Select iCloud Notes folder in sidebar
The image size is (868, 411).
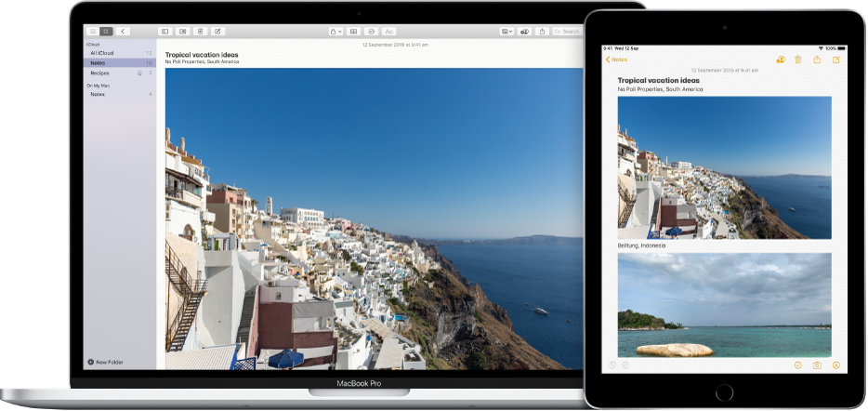coord(120,63)
